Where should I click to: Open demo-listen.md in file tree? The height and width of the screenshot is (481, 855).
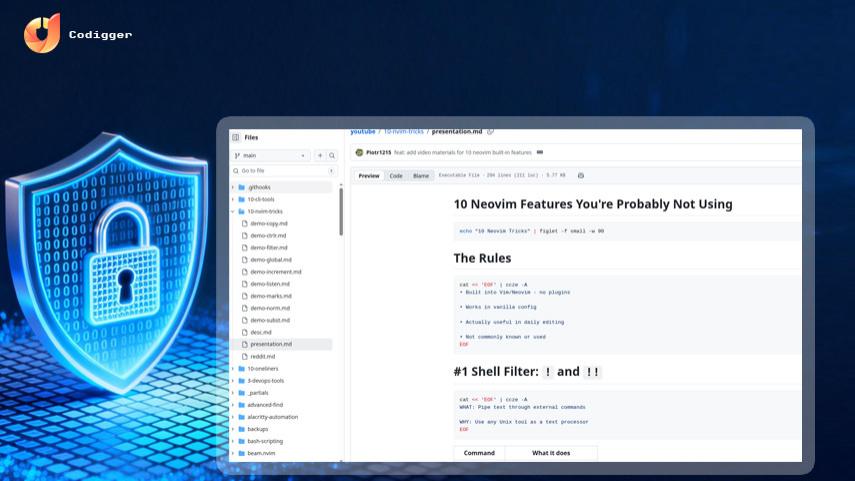click(270, 284)
